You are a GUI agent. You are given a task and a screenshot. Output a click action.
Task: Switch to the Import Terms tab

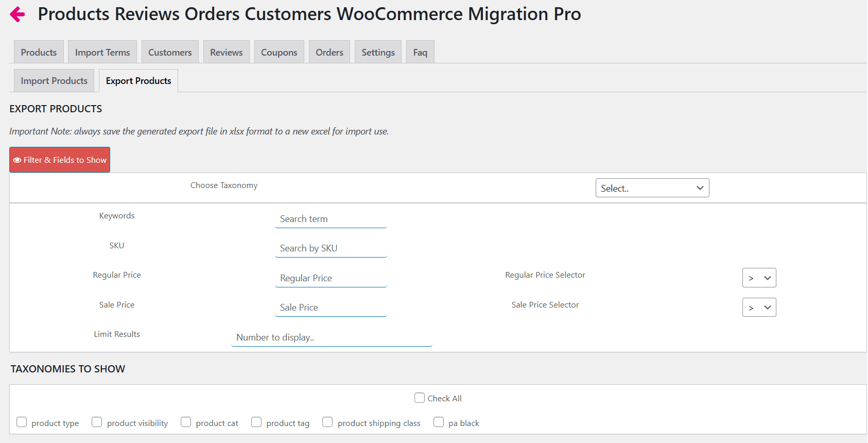102,52
